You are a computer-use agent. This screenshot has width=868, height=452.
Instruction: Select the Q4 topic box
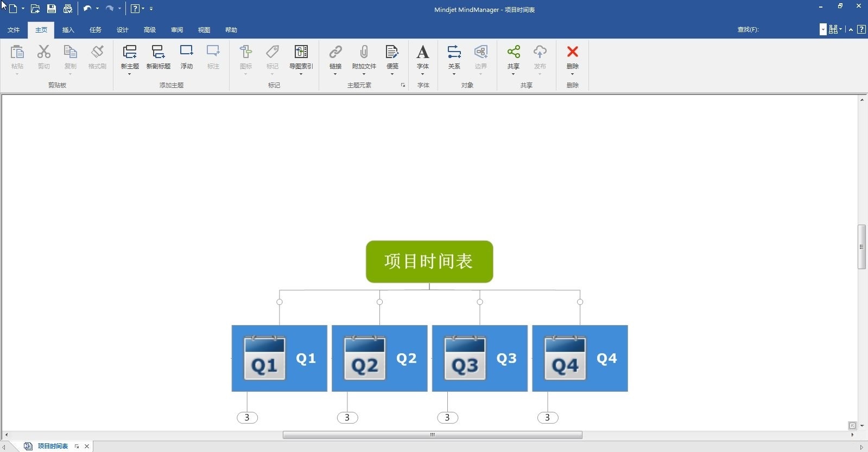tap(580, 358)
